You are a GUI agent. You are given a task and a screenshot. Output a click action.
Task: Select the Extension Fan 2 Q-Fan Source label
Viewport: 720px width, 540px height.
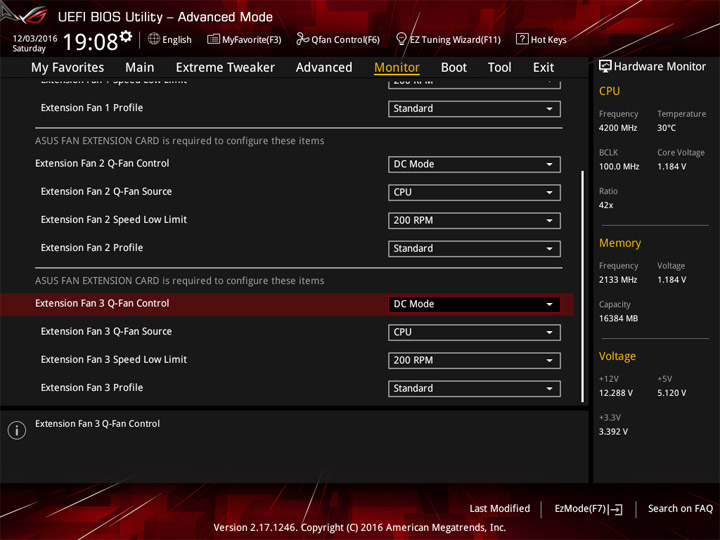(x=106, y=191)
